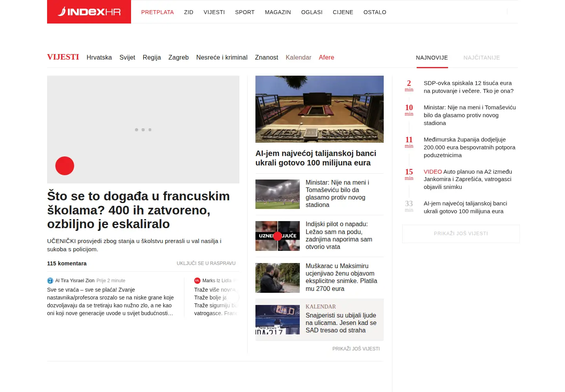Screen dimensions: 565x392
Task: Go to Kalendar category
Action: coord(298,58)
